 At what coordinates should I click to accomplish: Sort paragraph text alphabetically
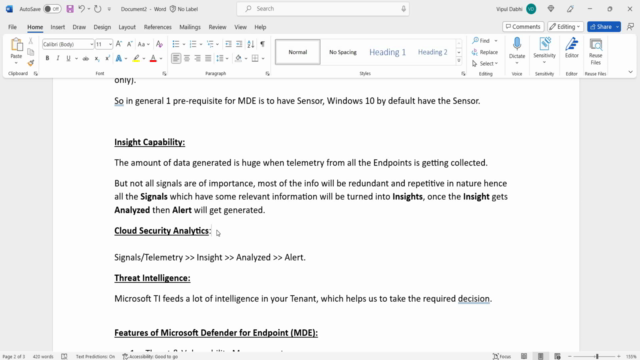[x=251, y=44]
